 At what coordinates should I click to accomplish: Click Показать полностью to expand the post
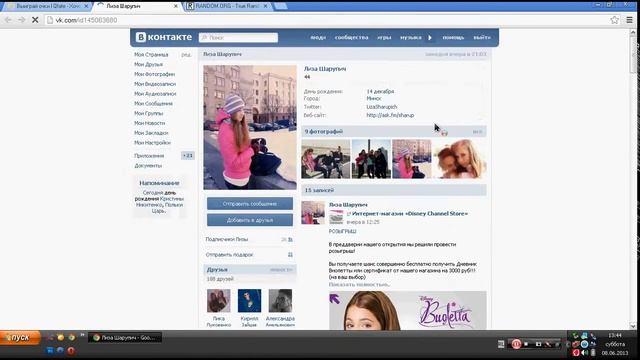point(359,284)
